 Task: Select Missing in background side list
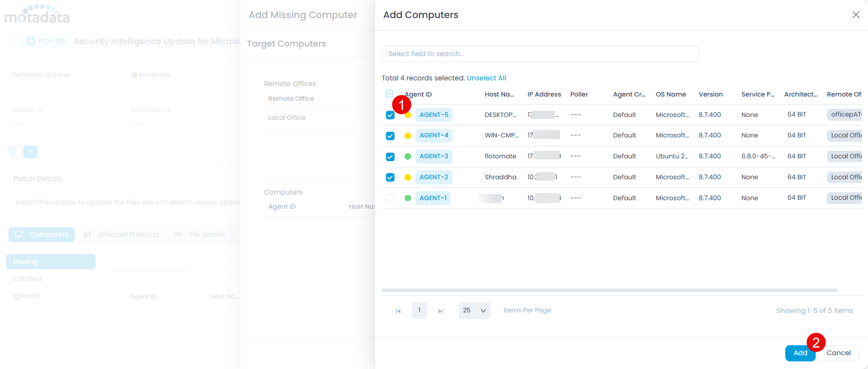point(51,262)
